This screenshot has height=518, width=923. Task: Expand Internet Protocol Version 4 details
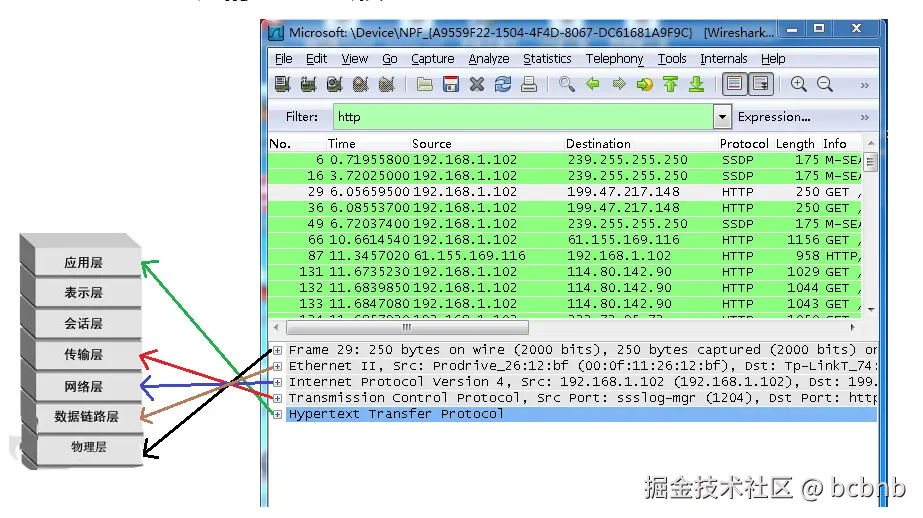click(277, 382)
